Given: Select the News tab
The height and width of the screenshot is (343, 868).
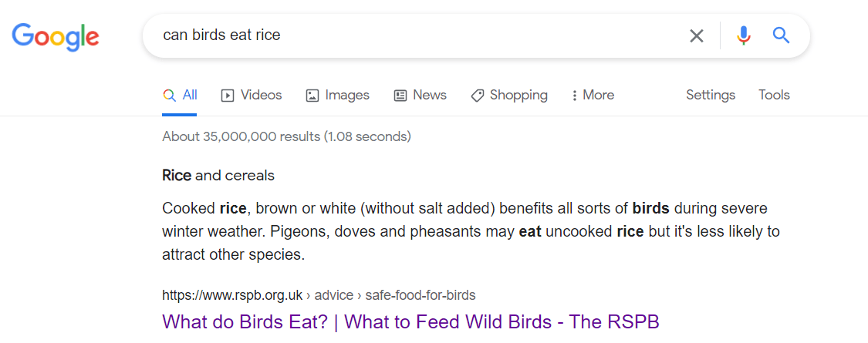Looking at the screenshot, I should (420, 95).
